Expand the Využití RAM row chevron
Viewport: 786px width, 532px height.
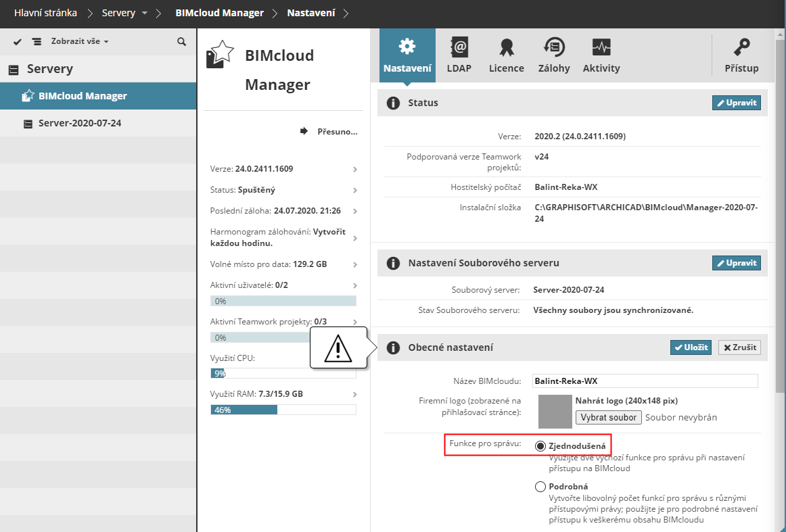coord(355,394)
